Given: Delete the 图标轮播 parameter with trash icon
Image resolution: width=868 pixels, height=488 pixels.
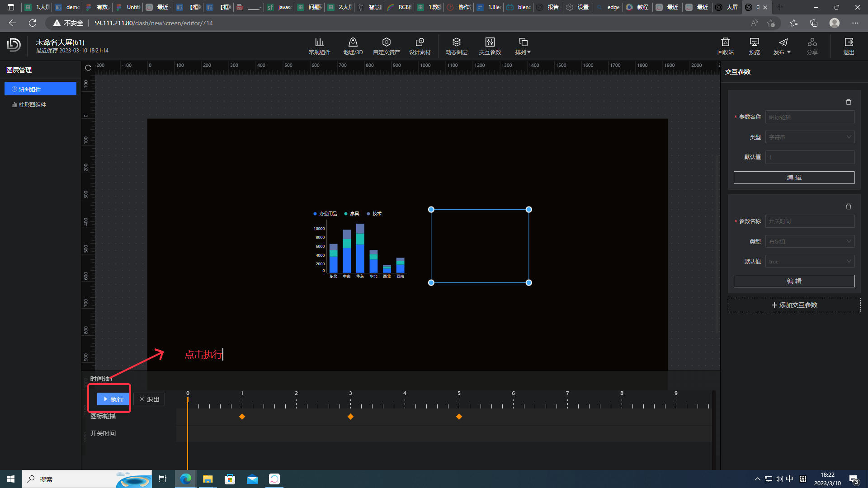Looking at the screenshot, I should coord(849,102).
